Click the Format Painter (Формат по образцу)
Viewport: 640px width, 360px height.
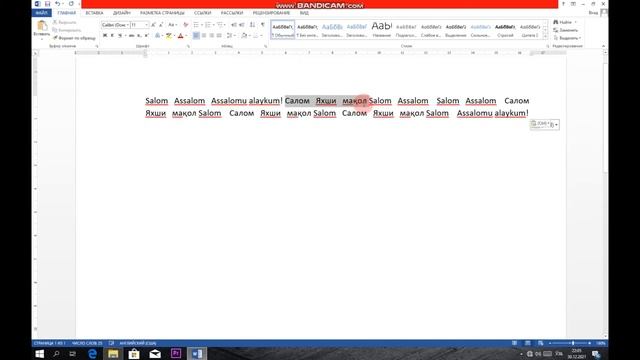click(74, 38)
